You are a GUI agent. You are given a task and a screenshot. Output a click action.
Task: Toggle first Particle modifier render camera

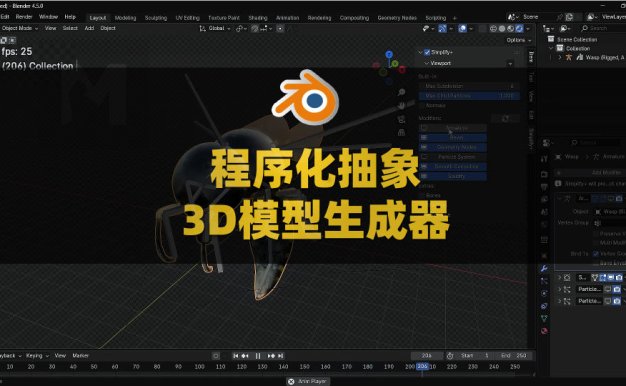tap(617, 289)
